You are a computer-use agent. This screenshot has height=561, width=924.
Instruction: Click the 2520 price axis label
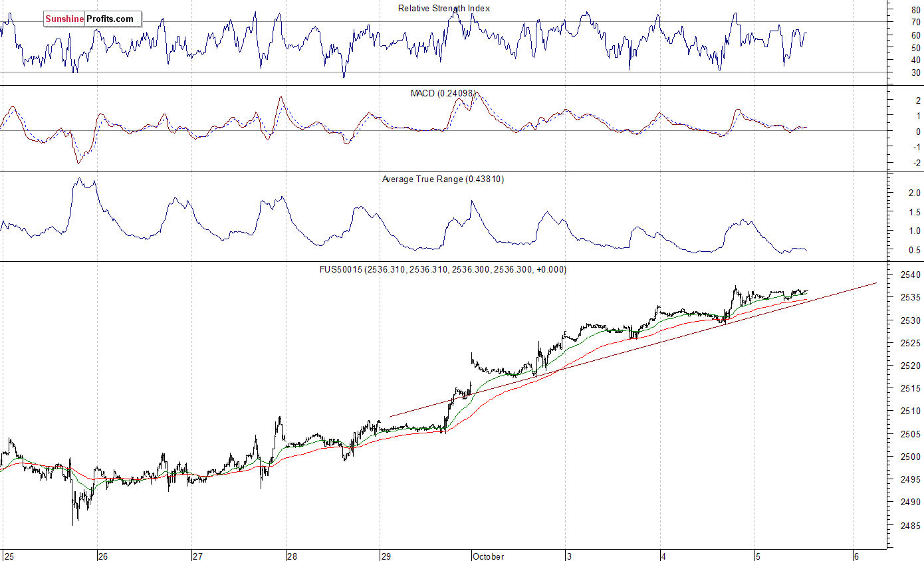pos(912,366)
